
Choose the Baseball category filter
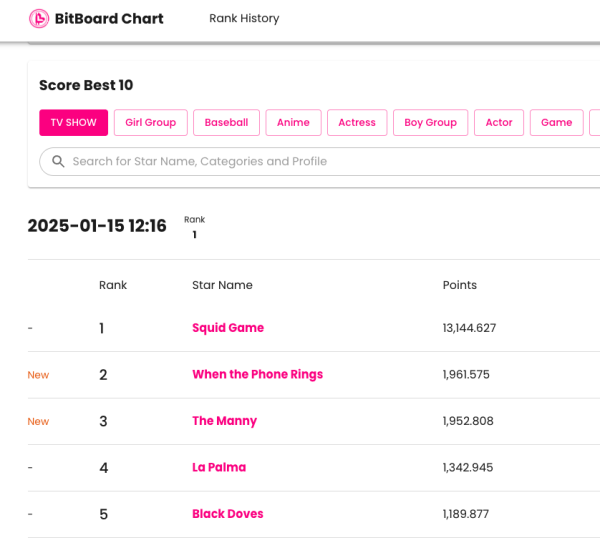(x=226, y=123)
